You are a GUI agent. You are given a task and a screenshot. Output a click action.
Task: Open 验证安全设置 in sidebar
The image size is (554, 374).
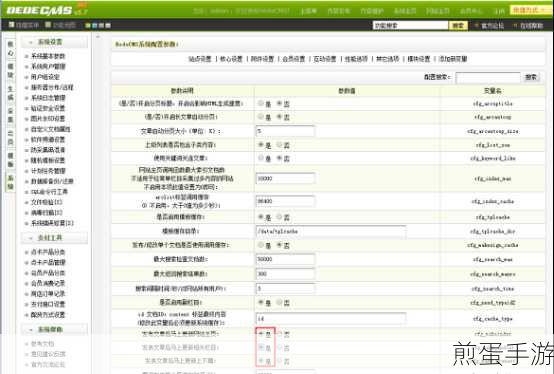(48, 108)
